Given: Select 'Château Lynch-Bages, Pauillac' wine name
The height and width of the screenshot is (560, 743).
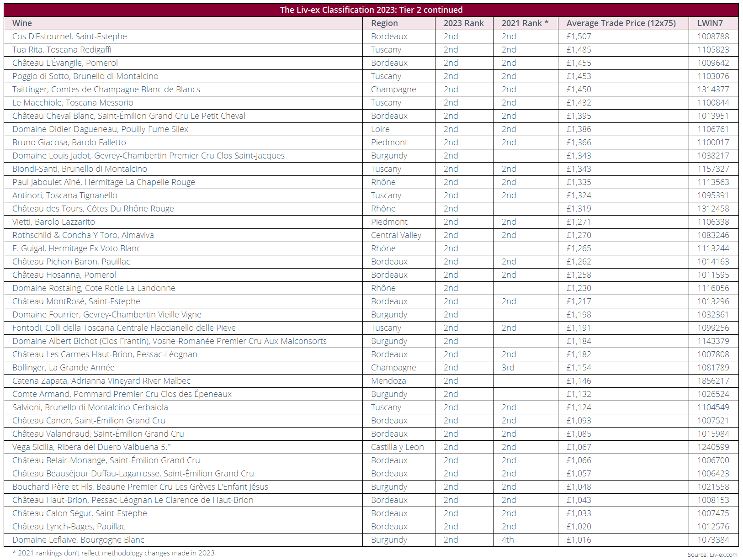Looking at the screenshot, I should point(69,527).
